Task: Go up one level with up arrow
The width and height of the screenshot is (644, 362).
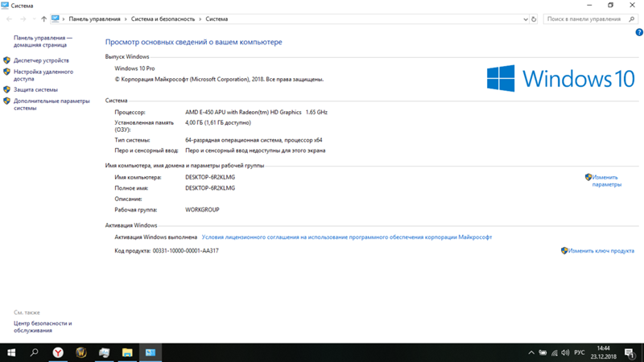Action: [43, 19]
